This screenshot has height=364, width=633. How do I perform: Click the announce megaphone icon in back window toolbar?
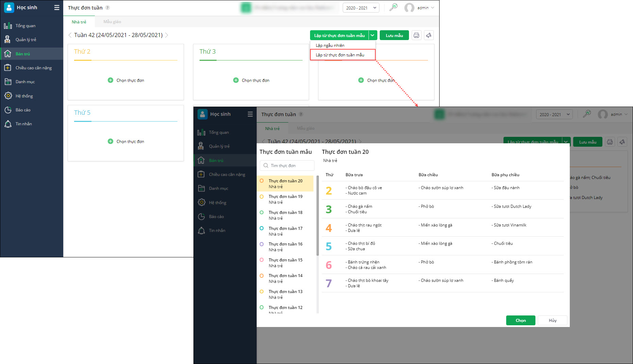click(x=429, y=35)
